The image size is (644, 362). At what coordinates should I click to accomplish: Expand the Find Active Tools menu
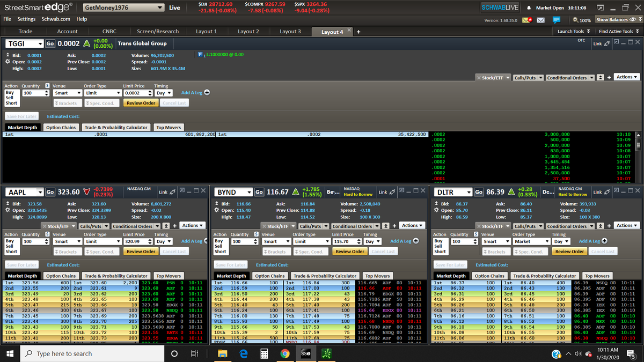(619, 32)
